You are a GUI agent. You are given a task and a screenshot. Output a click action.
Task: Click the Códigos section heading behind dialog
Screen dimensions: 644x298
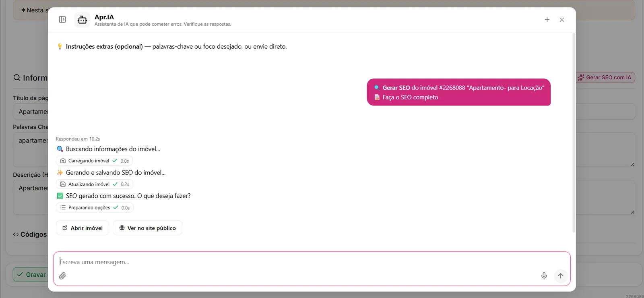point(30,234)
